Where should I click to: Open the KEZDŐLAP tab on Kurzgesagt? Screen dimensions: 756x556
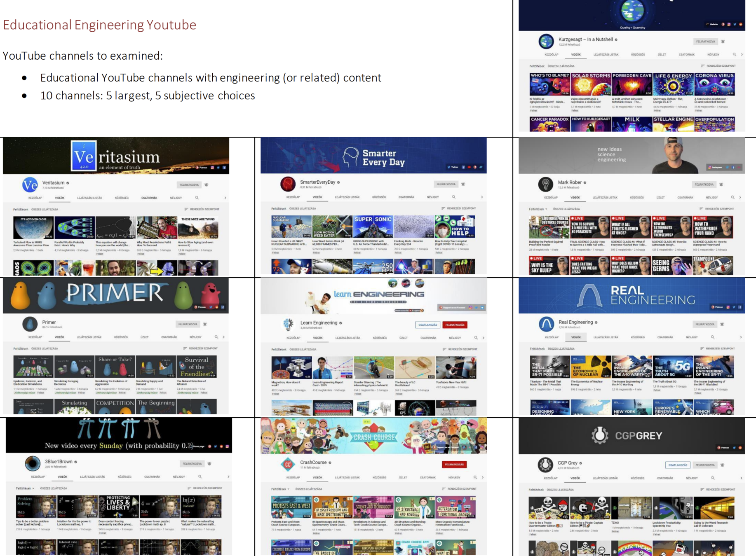click(x=552, y=54)
